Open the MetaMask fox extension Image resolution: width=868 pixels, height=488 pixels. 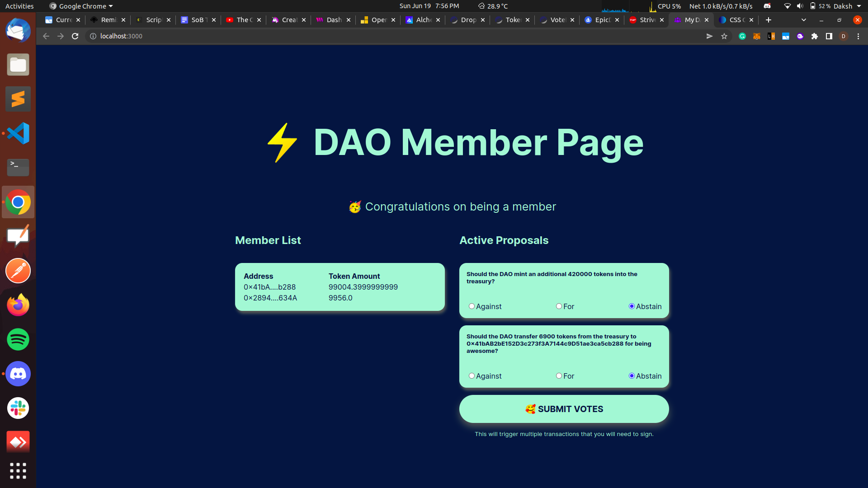(757, 36)
